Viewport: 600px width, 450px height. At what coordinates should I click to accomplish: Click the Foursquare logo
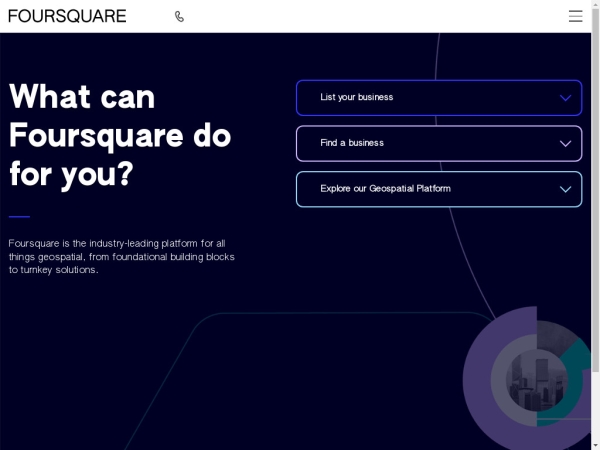coord(67,16)
